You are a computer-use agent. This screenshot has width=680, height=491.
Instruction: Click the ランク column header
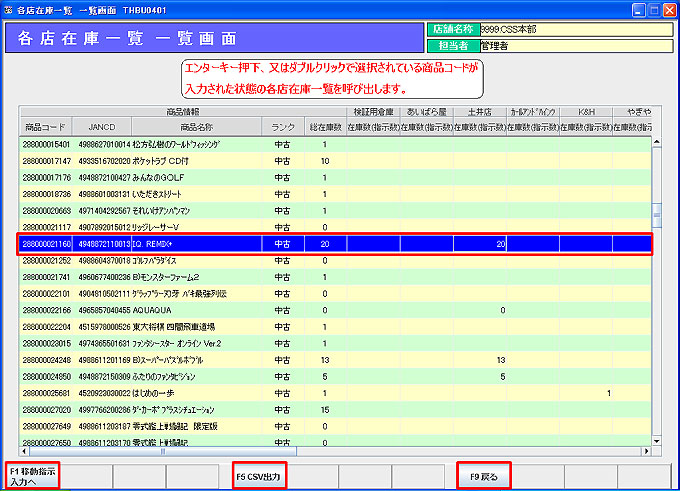point(281,127)
